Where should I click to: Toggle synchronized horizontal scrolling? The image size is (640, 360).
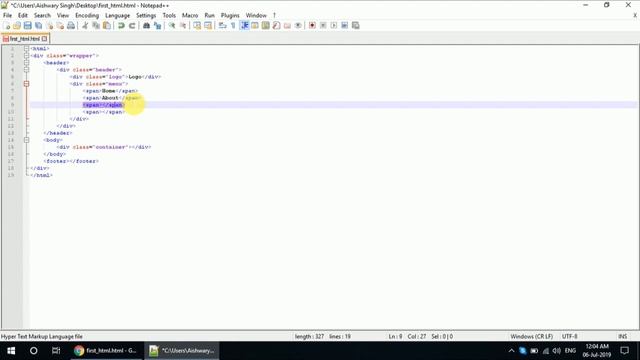pyautogui.click(x=208, y=26)
